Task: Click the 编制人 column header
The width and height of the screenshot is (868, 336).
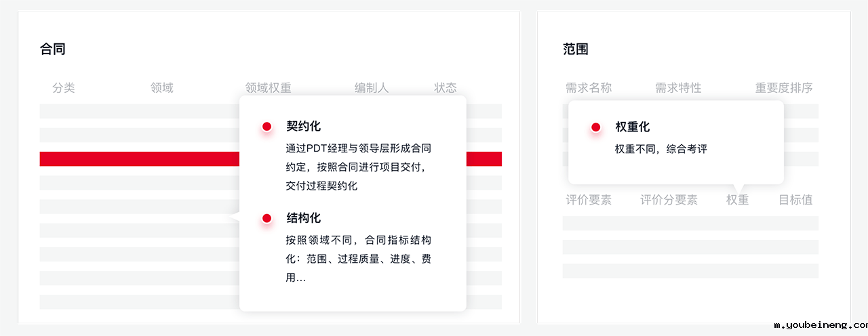Action: (x=372, y=88)
